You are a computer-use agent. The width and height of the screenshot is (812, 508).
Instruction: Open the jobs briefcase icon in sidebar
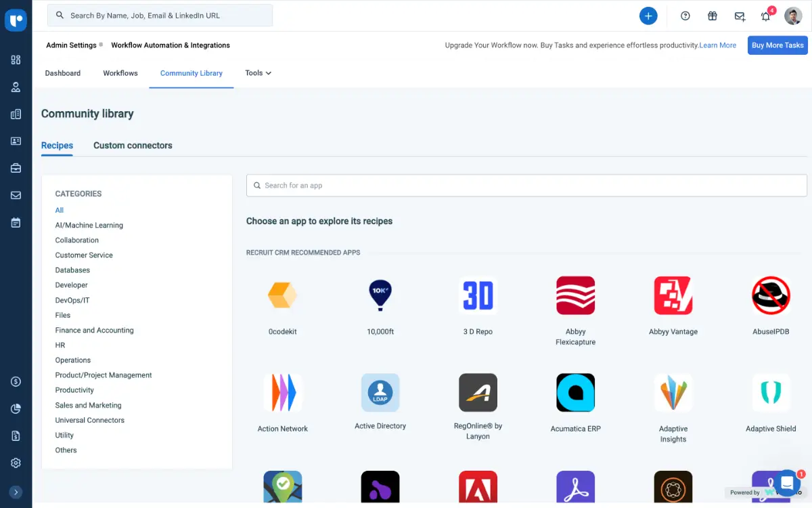tap(16, 168)
